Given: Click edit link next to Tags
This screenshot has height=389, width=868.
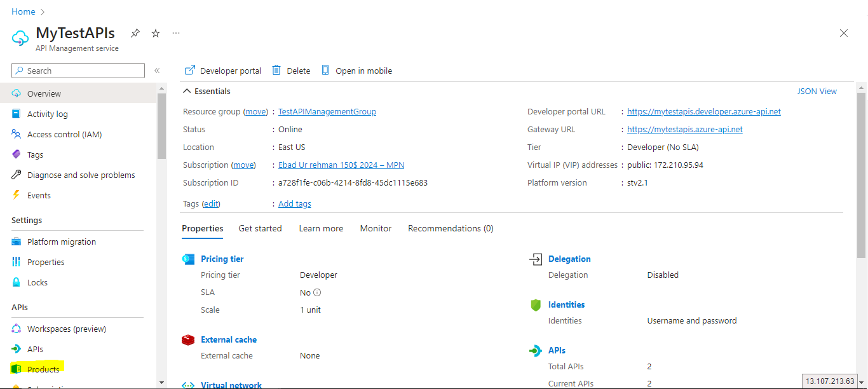Looking at the screenshot, I should pos(211,203).
